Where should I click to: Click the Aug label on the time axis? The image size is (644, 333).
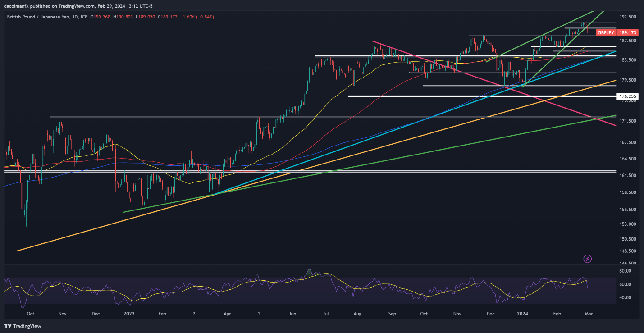pos(358,313)
